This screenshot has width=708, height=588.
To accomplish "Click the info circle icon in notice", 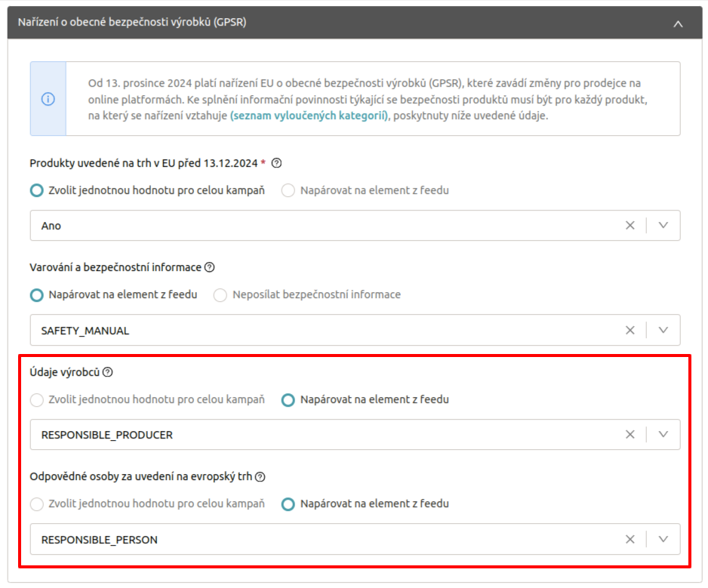I will (48, 99).
